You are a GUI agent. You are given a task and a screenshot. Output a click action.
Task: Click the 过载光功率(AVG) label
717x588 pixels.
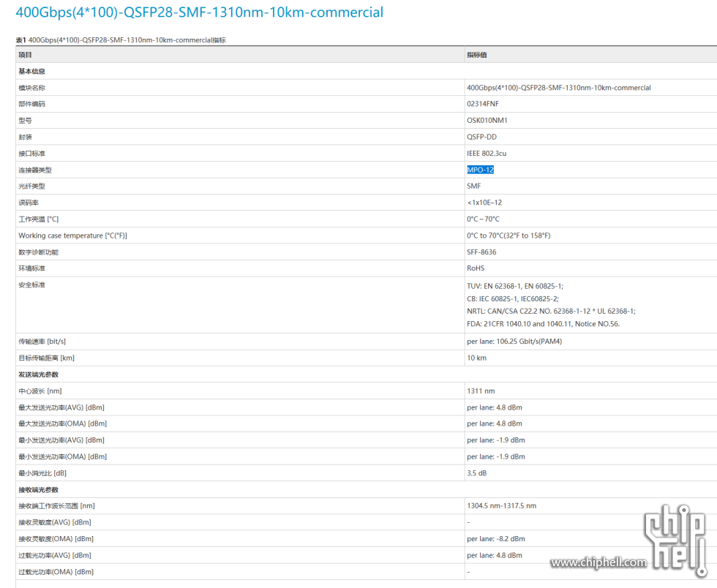click(x=55, y=556)
